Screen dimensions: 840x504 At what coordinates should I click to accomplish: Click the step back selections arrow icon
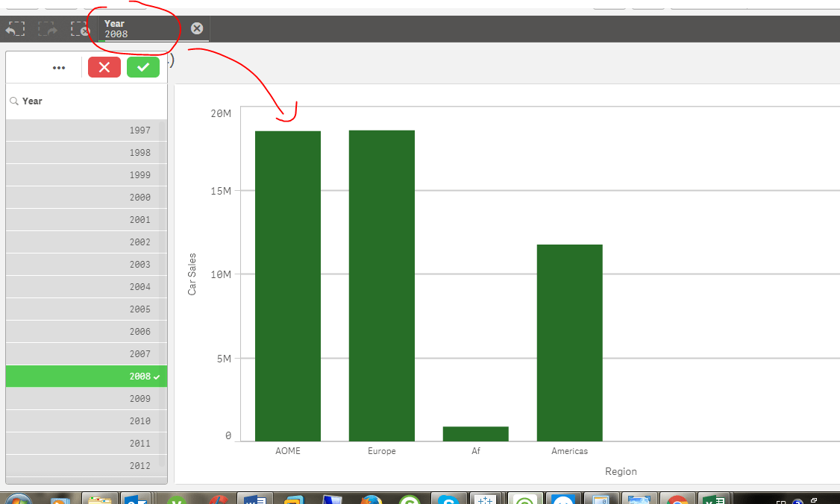click(x=15, y=28)
